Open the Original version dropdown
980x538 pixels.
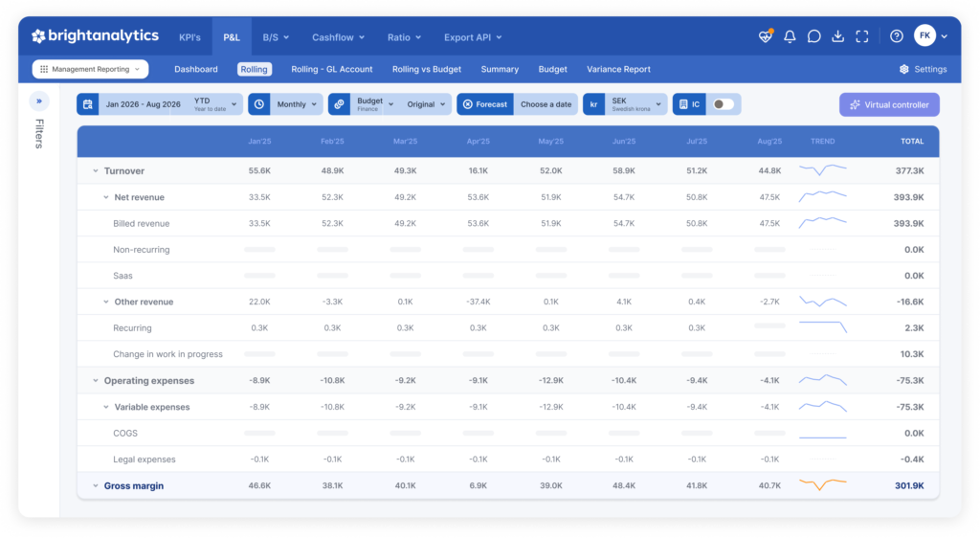point(426,104)
